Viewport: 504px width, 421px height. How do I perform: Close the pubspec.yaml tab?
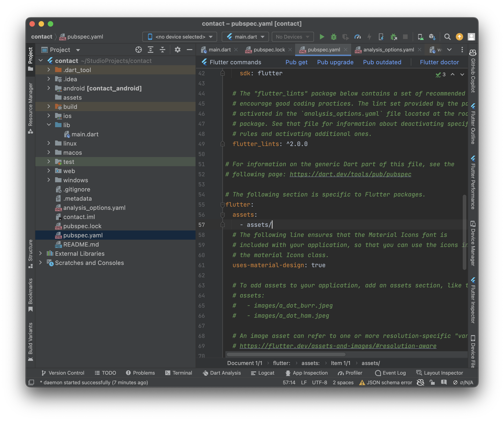coord(346,50)
